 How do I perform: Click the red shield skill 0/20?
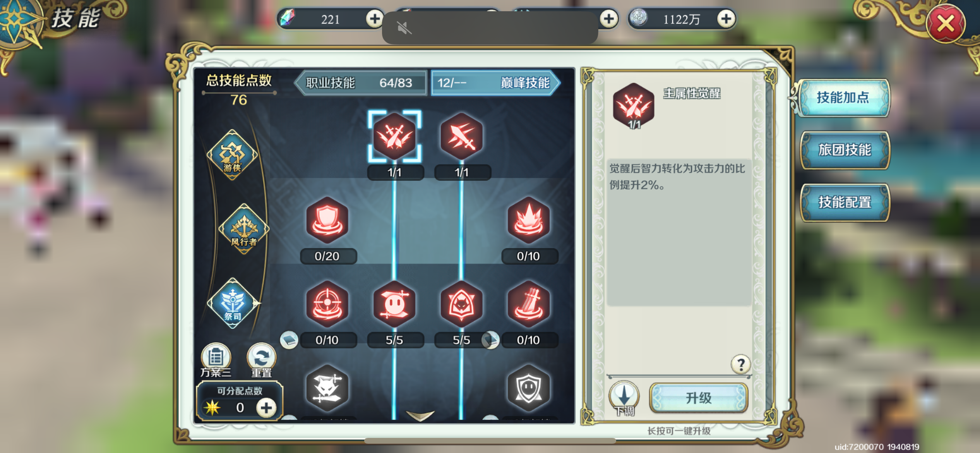[327, 220]
